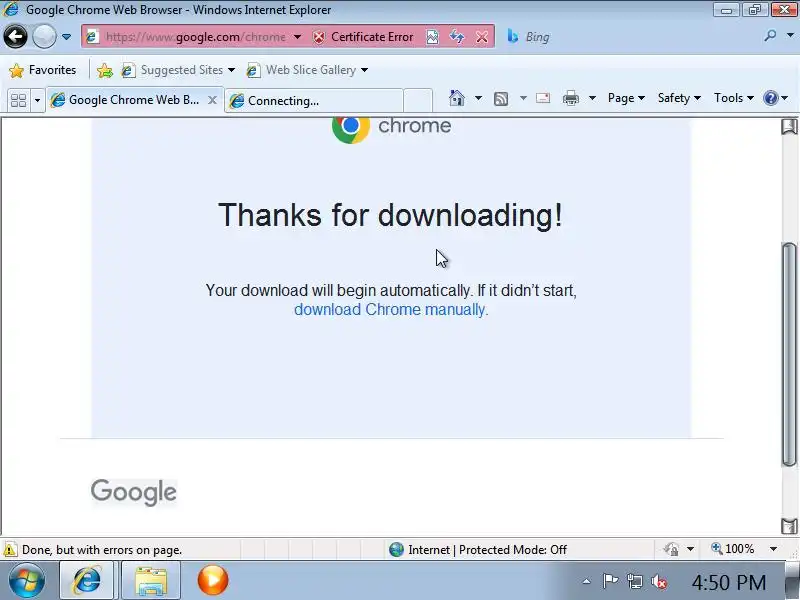Open the search provider dropdown arrow
800x600 pixels.
[790, 36]
